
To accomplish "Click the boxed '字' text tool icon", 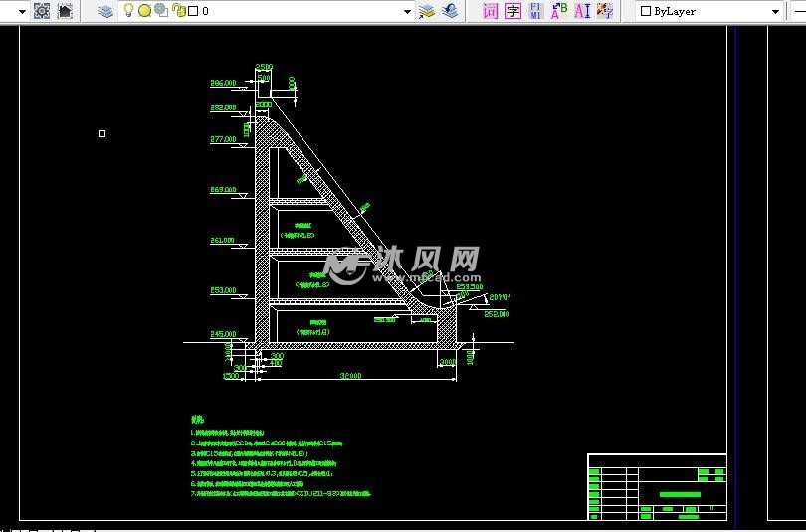I will click(x=513, y=11).
